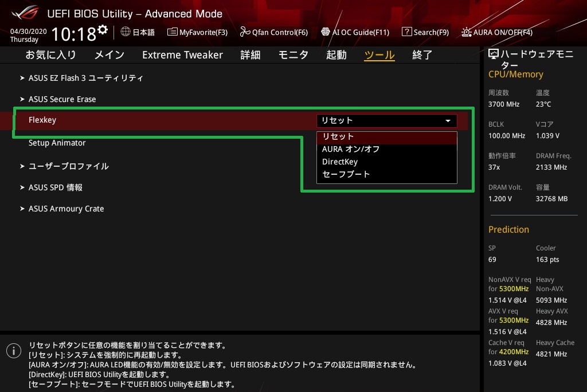This screenshot has width=587, height=392.
Task: Click the SP value 69
Action: pos(492,260)
